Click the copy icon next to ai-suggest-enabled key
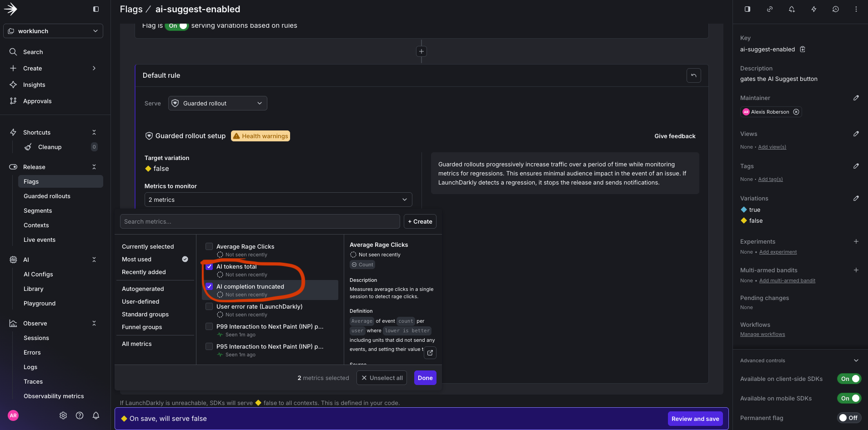The image size is (868, 430). 803,49
